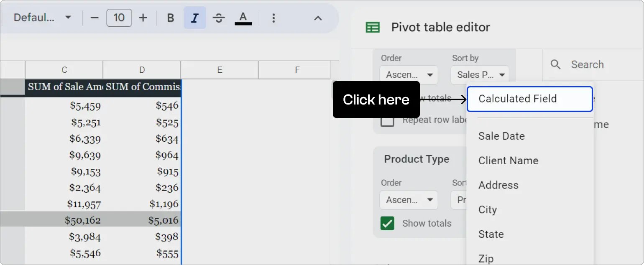
Task: Decrease the font size with the minus
Action: (94, 18)
